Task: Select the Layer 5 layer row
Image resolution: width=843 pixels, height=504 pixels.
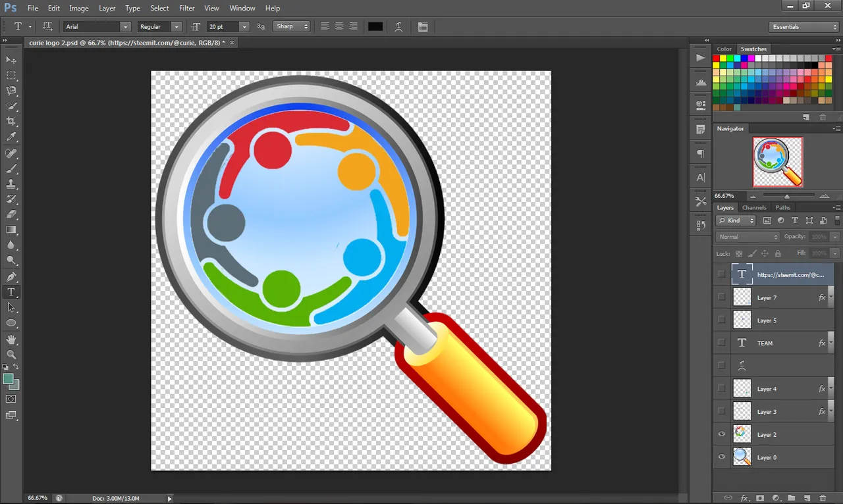Action: [774, 320]
